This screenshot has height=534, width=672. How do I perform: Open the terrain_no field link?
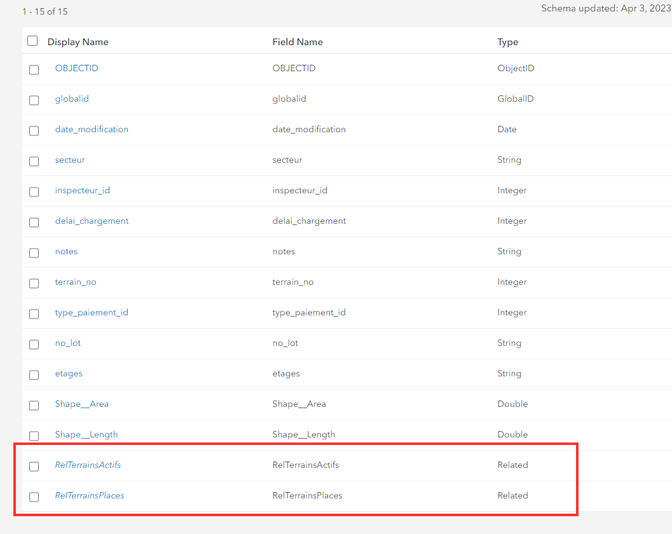[x=75, y=282]
